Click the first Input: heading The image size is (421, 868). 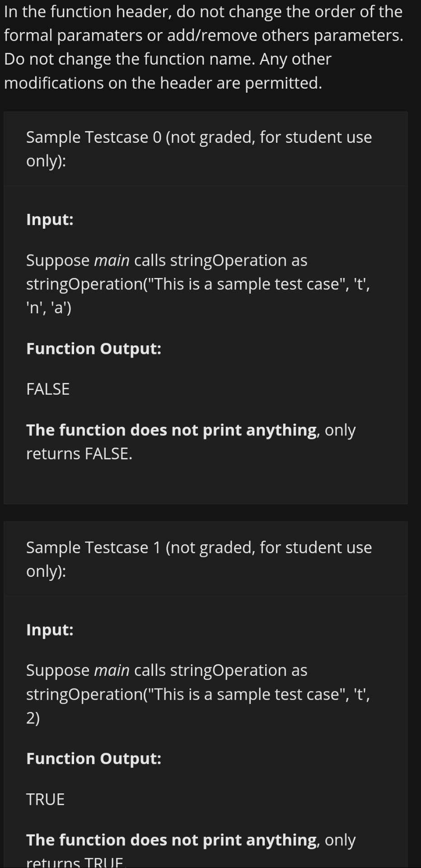50,219
